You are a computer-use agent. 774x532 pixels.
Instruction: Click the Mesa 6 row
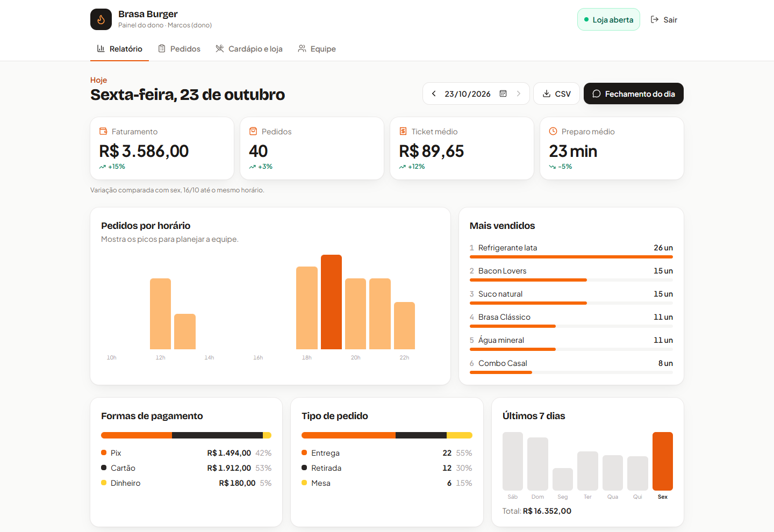(x=387, y=483)
